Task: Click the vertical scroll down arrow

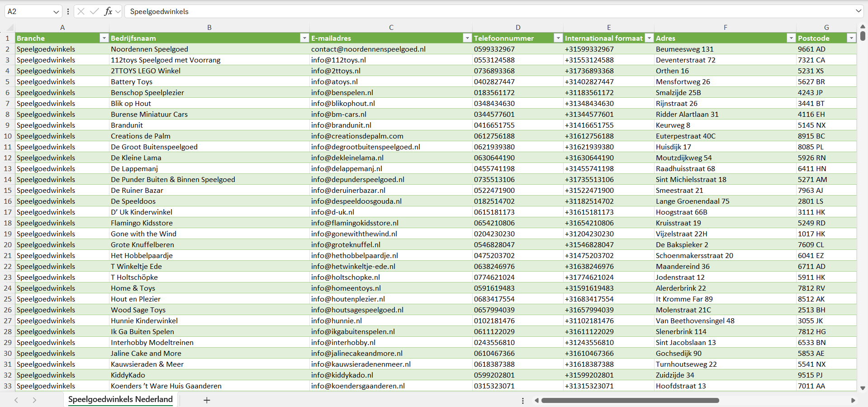Action: coord(863,388)
